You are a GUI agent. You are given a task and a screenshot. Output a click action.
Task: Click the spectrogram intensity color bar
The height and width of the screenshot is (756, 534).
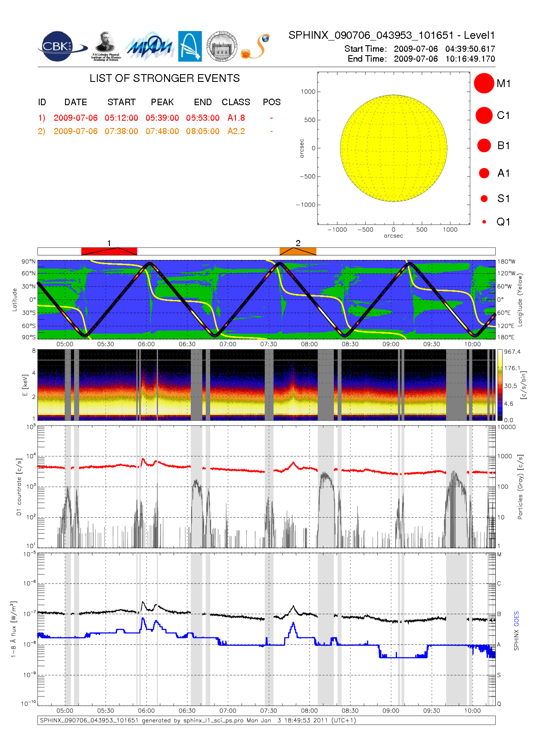coord(500,385)
